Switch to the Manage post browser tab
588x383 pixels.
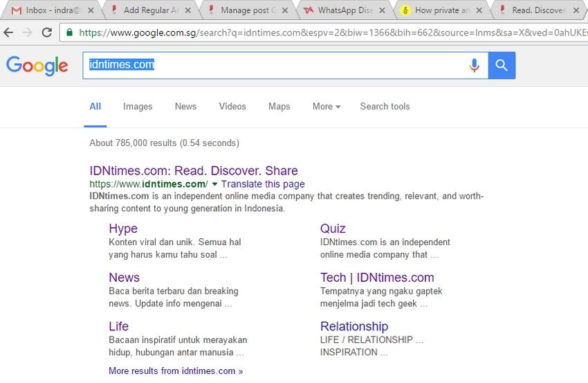click(248, 10)
